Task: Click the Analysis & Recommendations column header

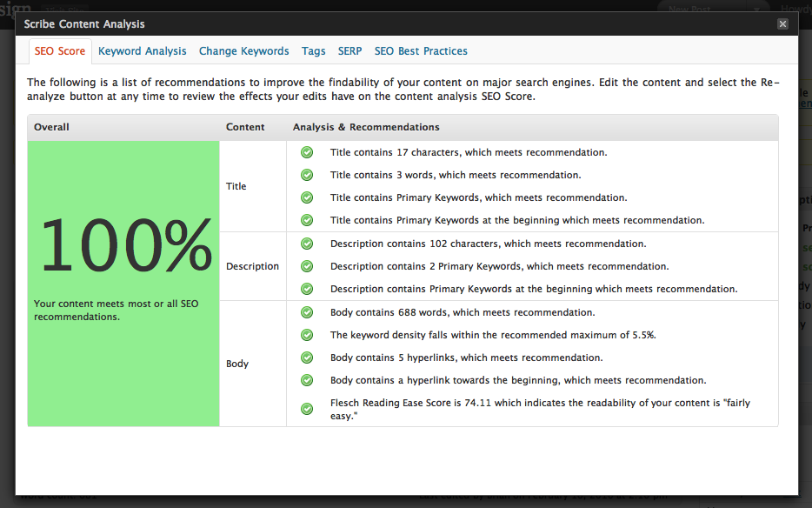Action: [x=366, y=127]
